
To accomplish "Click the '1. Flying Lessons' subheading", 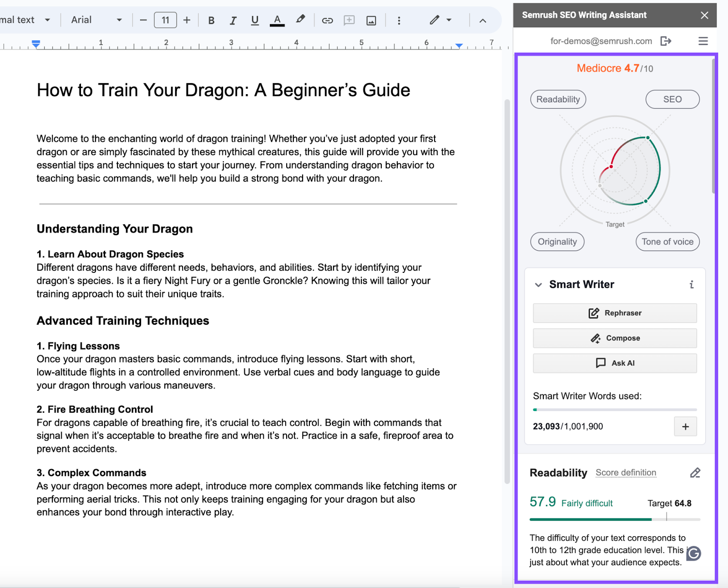I will pos(78,346).
